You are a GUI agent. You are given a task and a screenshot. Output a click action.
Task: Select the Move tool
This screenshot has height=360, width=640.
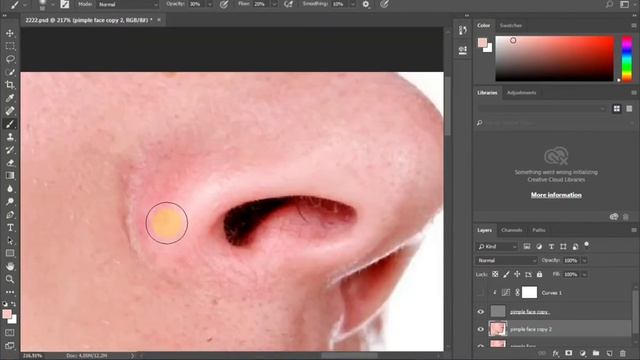[10, 33]
